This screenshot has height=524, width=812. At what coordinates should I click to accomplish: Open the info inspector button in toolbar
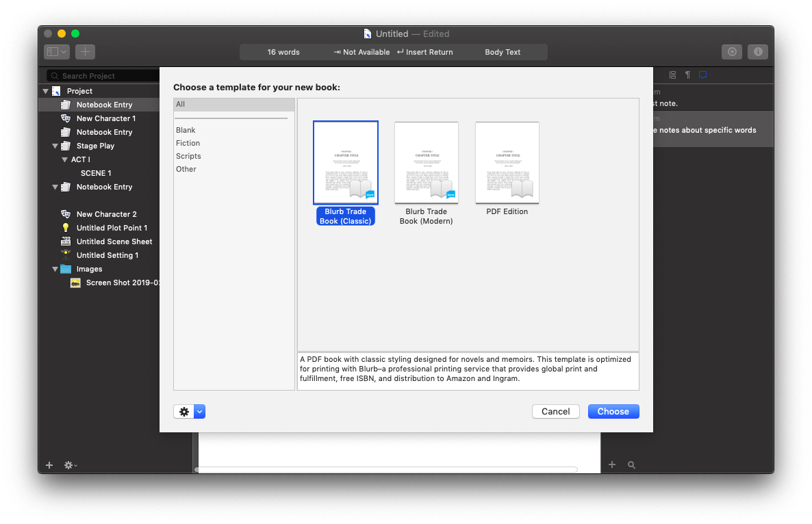(x=758, y=52)
